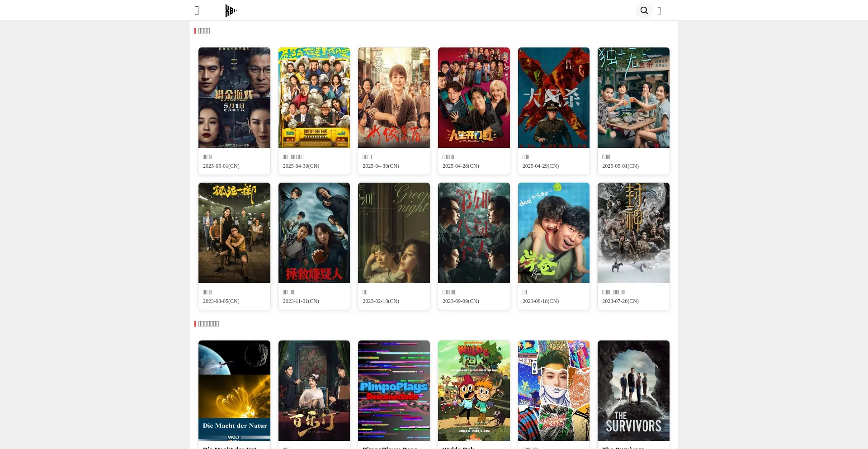Select the title dated 2023-11-01(CN)
The width and height of the screenshot is (868, 449).
[314, 246]
